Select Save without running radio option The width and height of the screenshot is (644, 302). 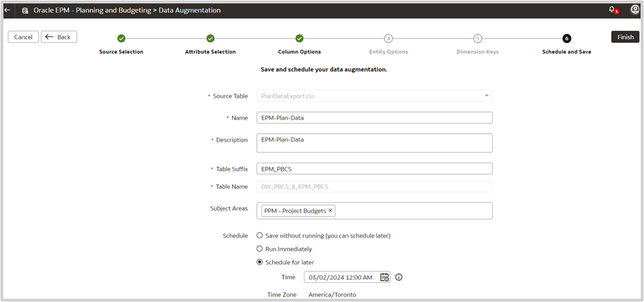259,236
